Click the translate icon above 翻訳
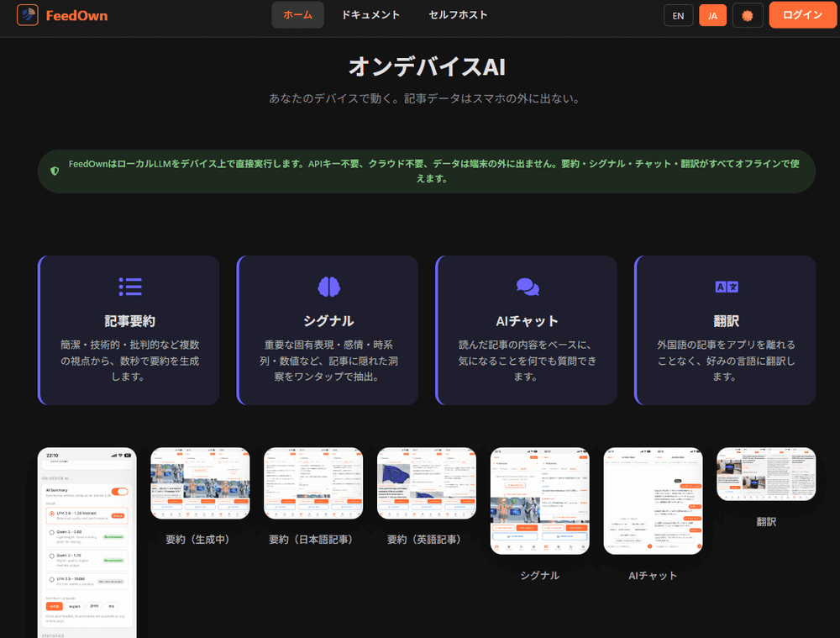This screenshot has height=638, width=840. click(x=727, y=287)
